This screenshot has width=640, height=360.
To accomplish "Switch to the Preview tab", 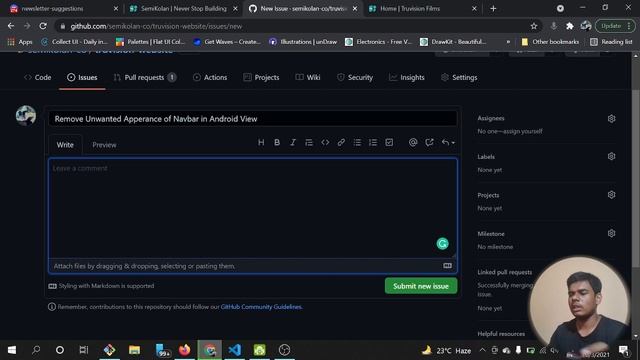I will pos(104,145).
